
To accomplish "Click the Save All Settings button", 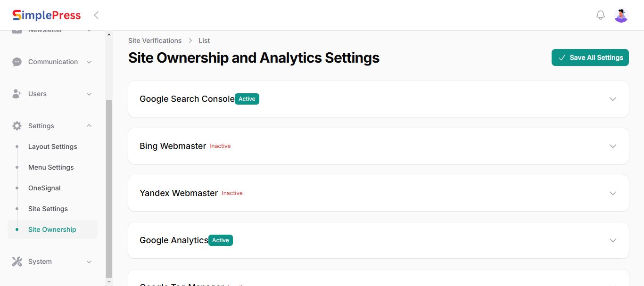I will click(x=590, y=57).
